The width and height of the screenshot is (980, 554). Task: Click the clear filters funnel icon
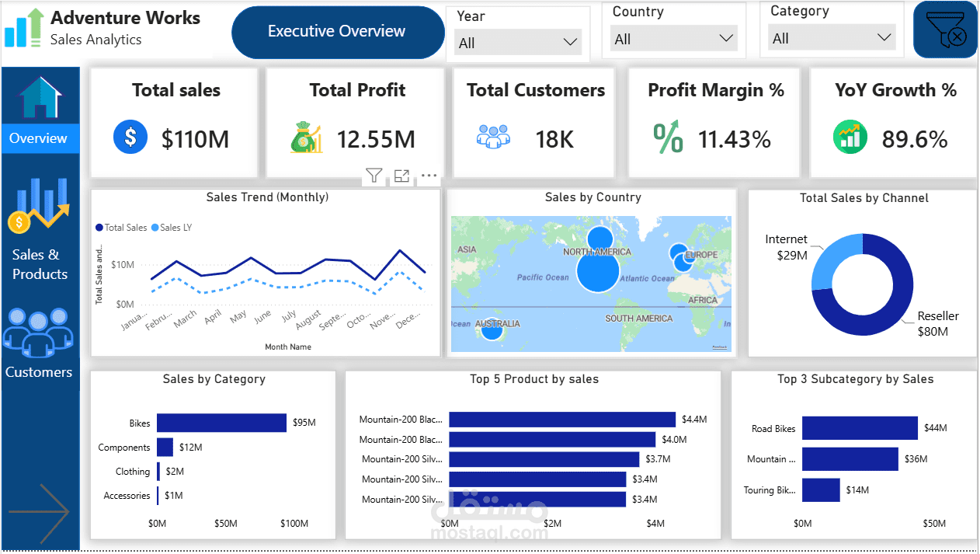pyautogui.click(x=945, y=30)
